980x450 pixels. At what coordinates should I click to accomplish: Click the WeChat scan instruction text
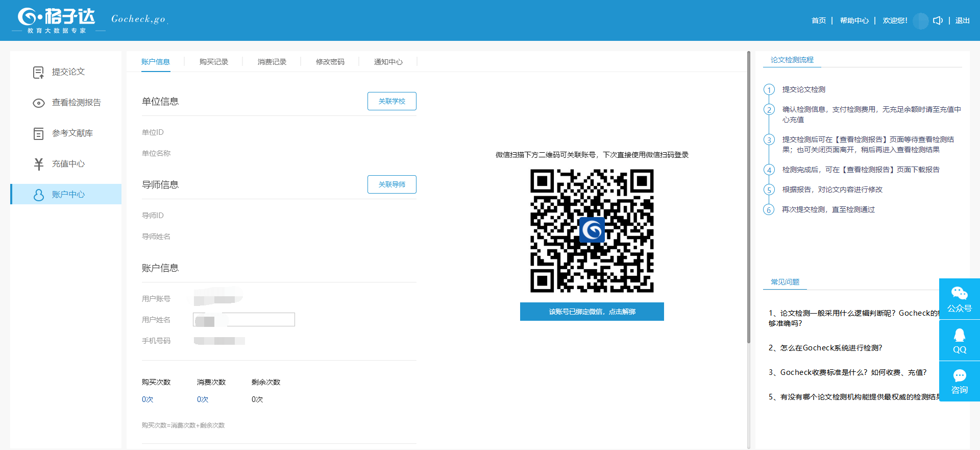tap(592, 155)
